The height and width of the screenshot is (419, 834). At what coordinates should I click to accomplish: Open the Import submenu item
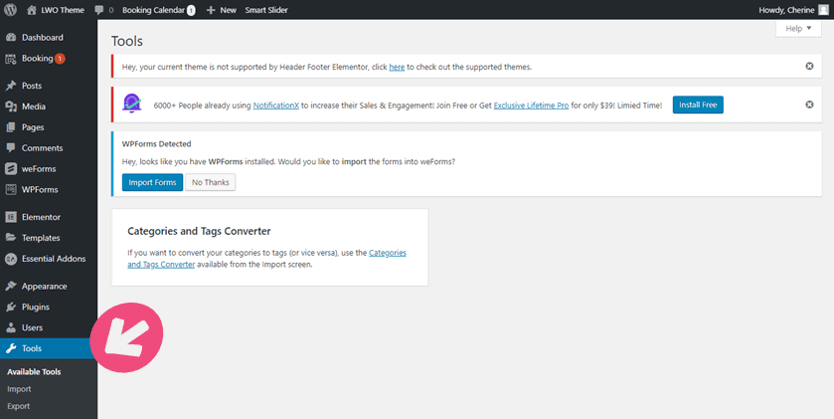(19, 389)
